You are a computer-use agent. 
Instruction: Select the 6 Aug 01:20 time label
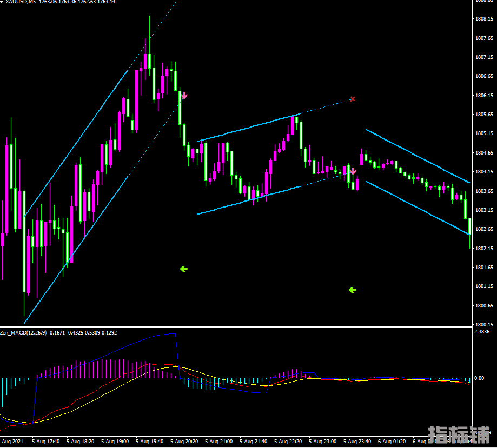click(x=393, y=442)
